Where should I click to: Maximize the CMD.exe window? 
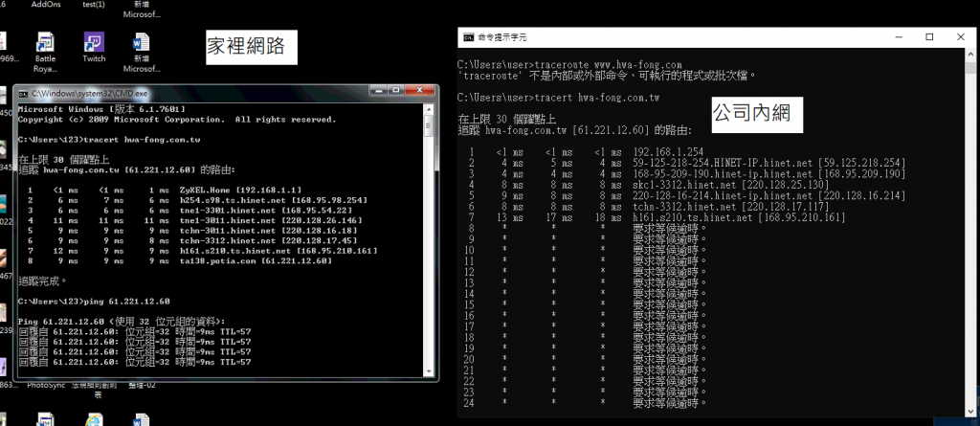(395, 91)
